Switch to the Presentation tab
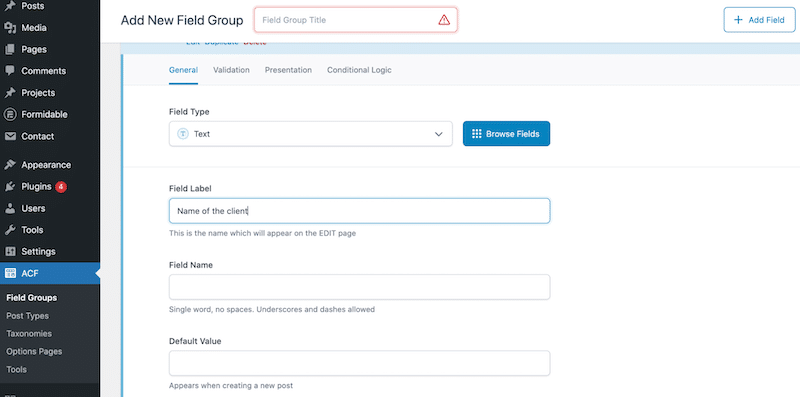 (288, 70)
